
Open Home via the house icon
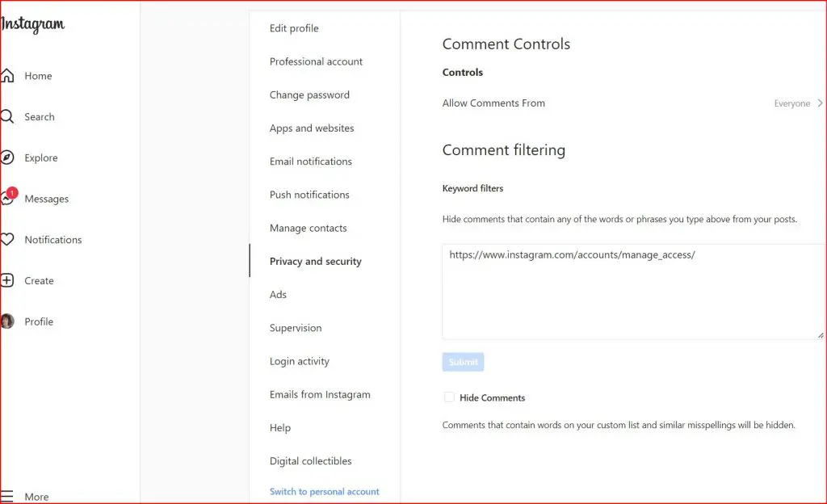coord(7,76)
